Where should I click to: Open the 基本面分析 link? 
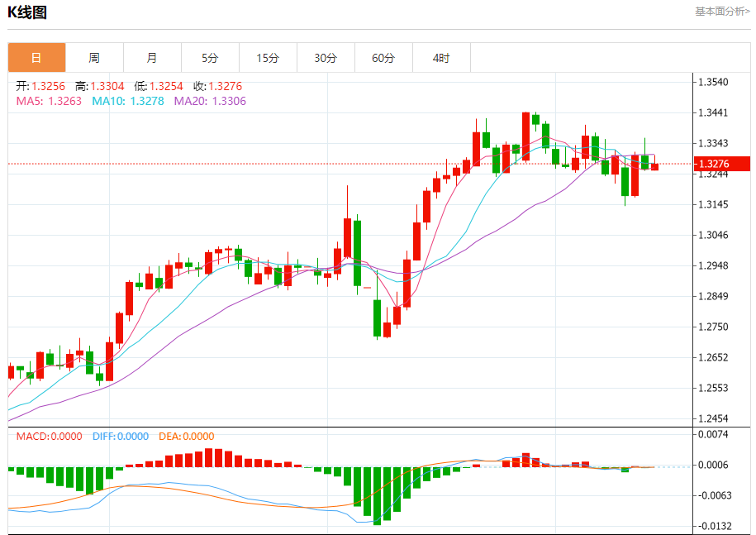click(x=722, y=11)
